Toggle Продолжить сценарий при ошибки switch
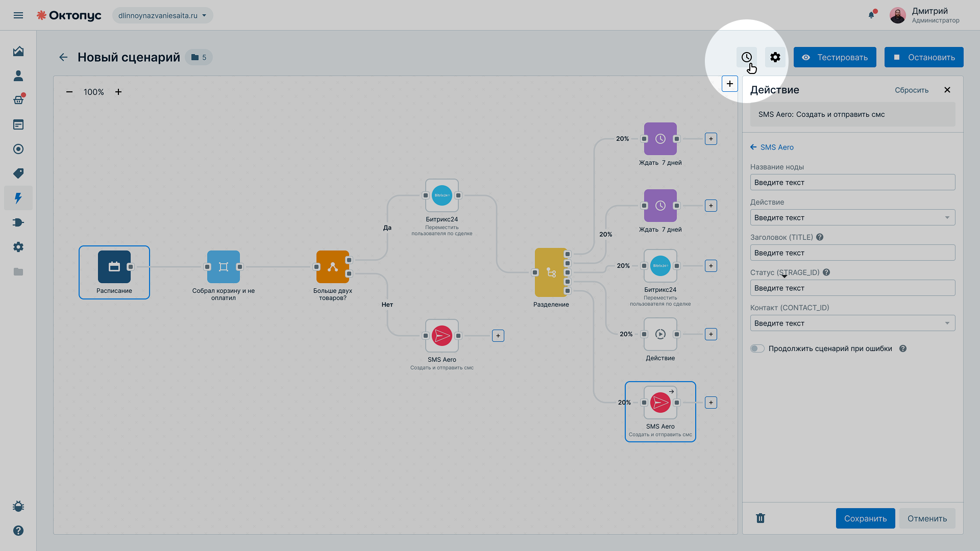This screenshot has width=980, height=551. tap(757, 348)
